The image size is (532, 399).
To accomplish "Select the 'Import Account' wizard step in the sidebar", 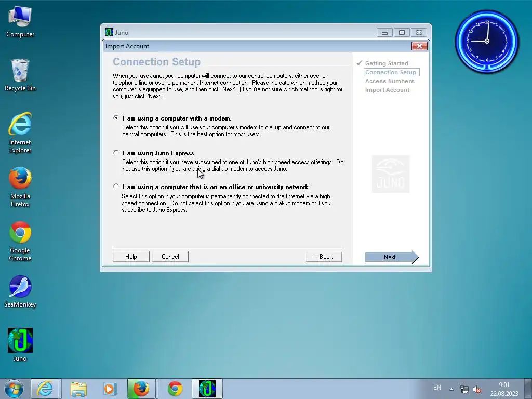I will tap(387, 90).
